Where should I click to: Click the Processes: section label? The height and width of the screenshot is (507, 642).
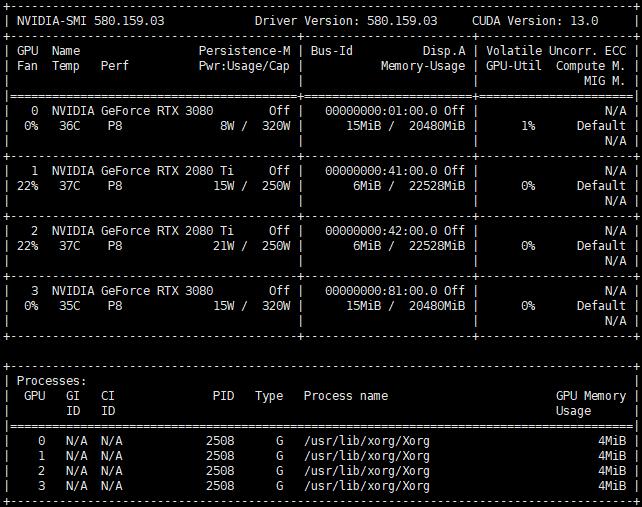tap(52, 381)
